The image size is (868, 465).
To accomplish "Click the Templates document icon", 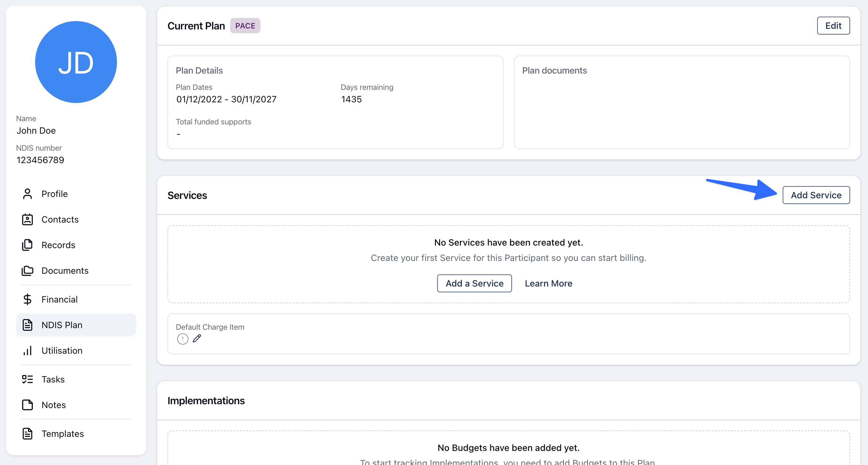I will point(27,434).
